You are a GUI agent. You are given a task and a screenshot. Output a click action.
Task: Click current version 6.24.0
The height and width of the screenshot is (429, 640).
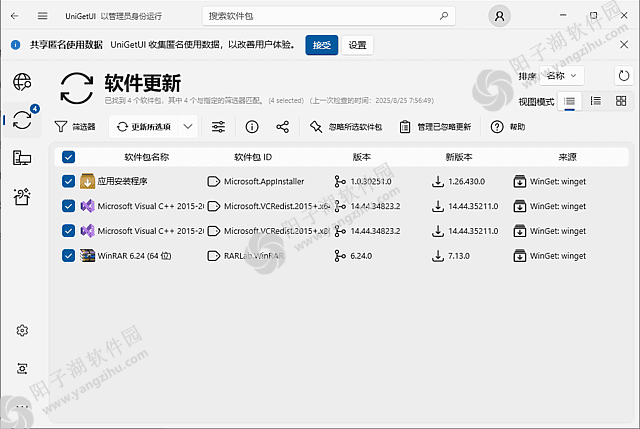coord(361,256)
